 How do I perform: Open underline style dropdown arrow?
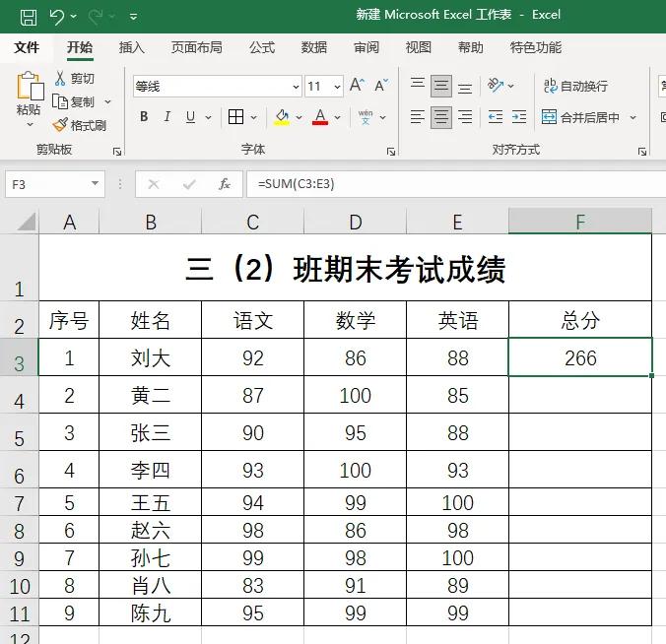(x=208, y=117)
